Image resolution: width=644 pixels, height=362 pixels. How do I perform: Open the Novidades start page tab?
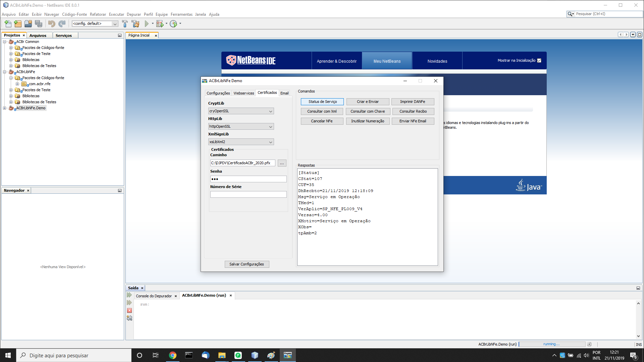point(437,61)
